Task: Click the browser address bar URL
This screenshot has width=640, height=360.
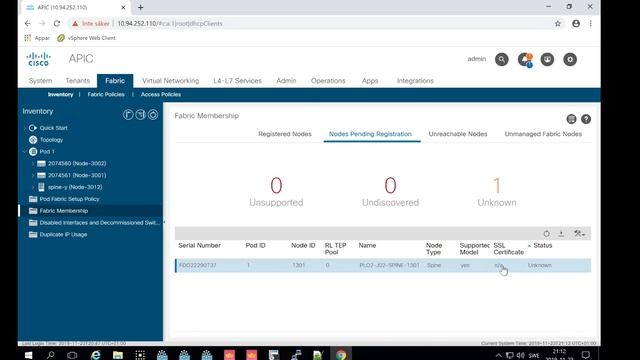Action: click(170, 24)
